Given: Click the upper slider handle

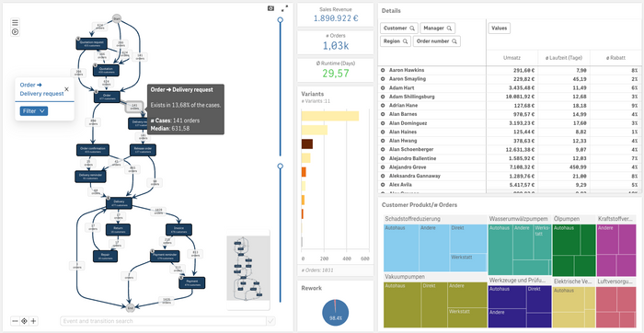Looking at the screenshot, I should click(x=280, y=19).
